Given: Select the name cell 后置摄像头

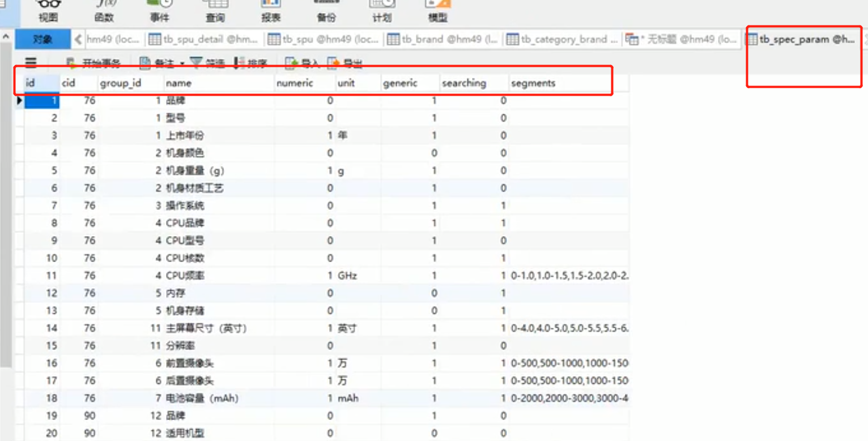Looking at the screenshot, I should 219,380.
